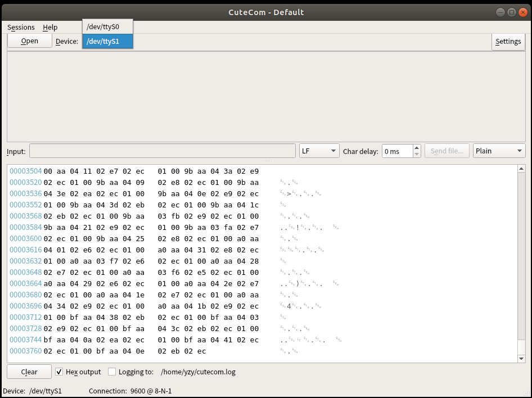The image size is (532, 398).
Task: Click hex offset 00003712
Action: 25,317
